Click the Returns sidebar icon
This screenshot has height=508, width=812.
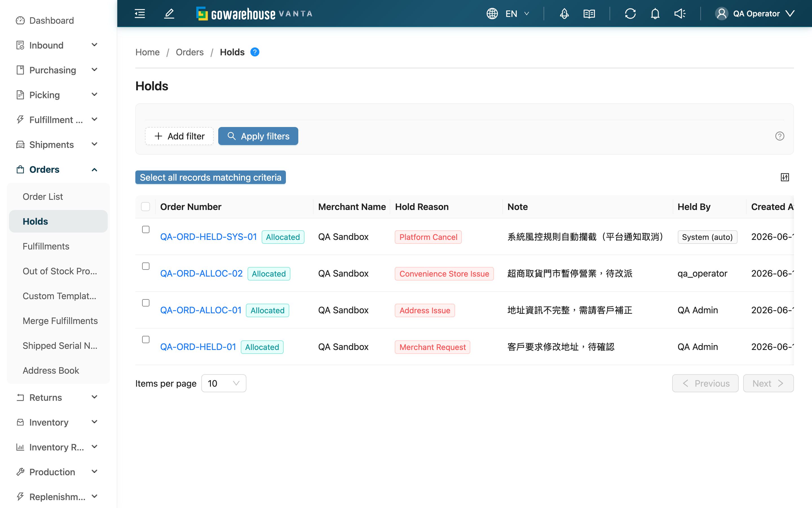(x=20, y=397)
